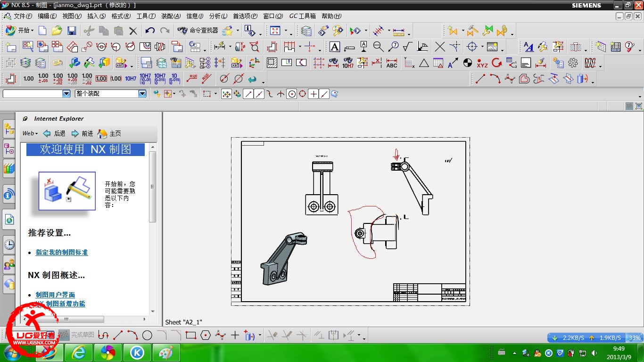Toggle the arc center snap option
The height and width of the screenshot is (362, 644).
pos(292,94)
